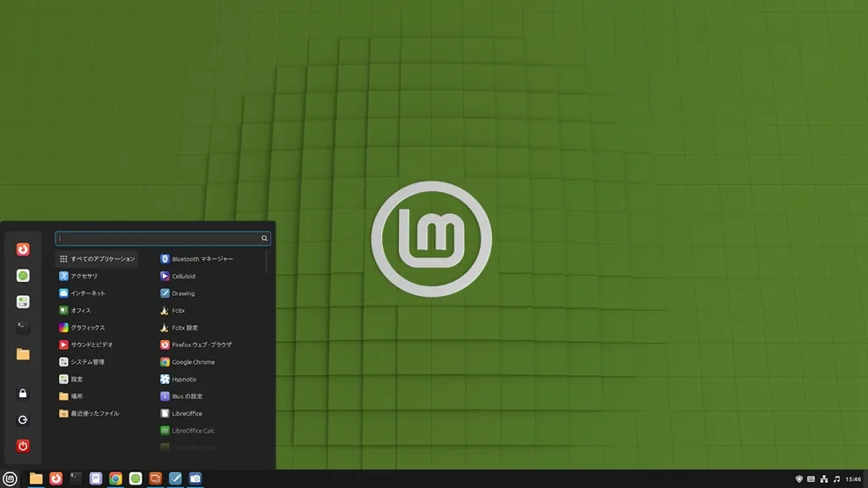The height and width of the screenshot is (488, 868).
Task: Click the red power/shutdown button in menu sidebar
Action: (23, 446)
